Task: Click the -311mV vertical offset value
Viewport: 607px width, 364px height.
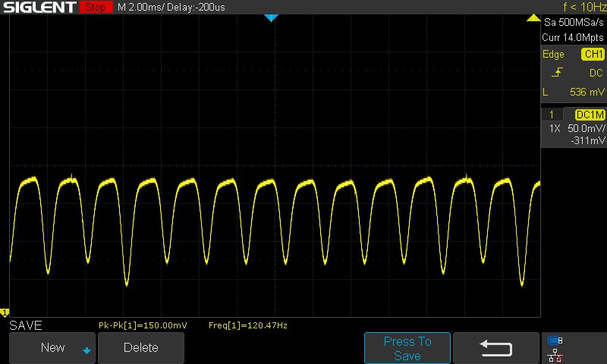Action: 587,141
